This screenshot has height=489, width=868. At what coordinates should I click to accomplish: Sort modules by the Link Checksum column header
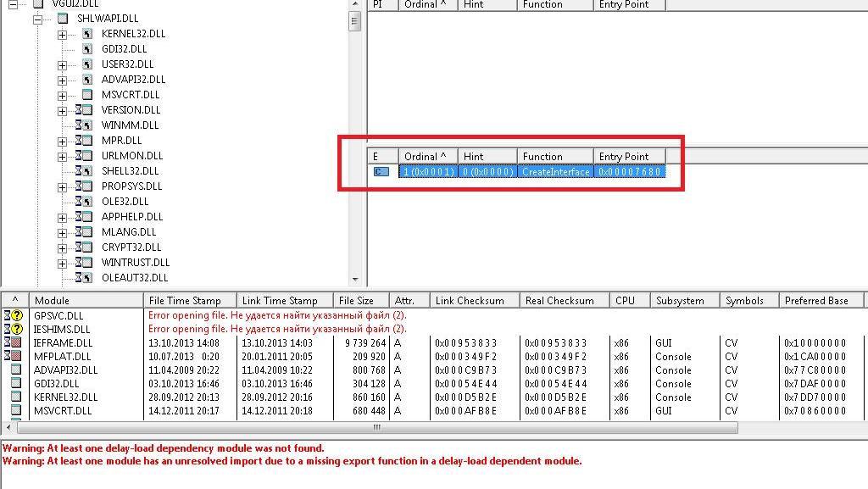pyautogui.click(x=471, y=301)
